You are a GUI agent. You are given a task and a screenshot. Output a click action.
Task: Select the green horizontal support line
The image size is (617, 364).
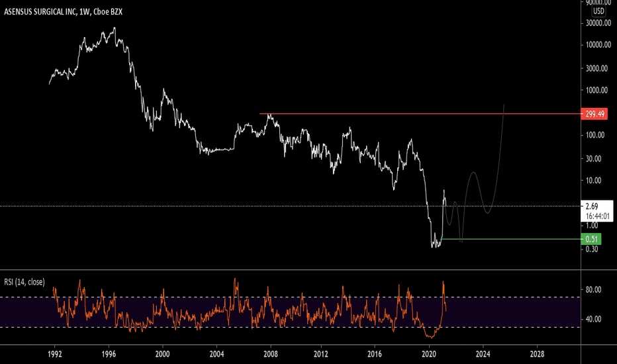511,240
